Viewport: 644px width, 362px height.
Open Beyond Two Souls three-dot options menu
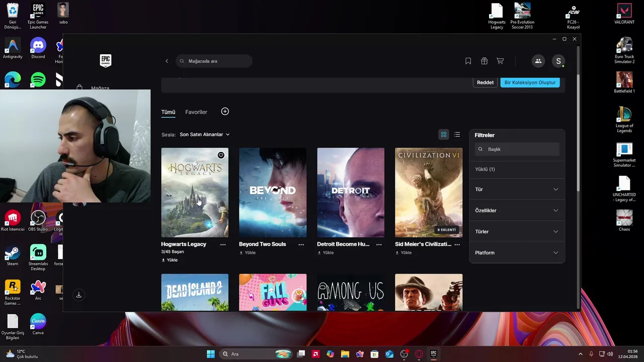301,244
